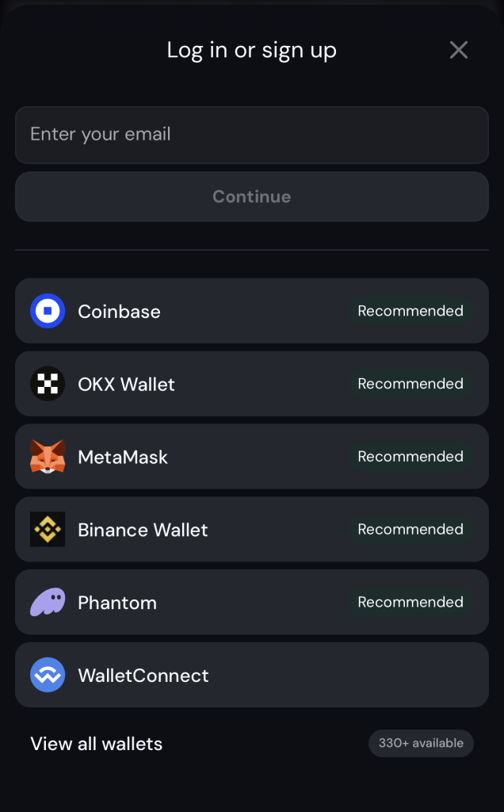This screenshot has width=504, height=812.
Task: Choose the Phantom label text
Action: [117, 603]
